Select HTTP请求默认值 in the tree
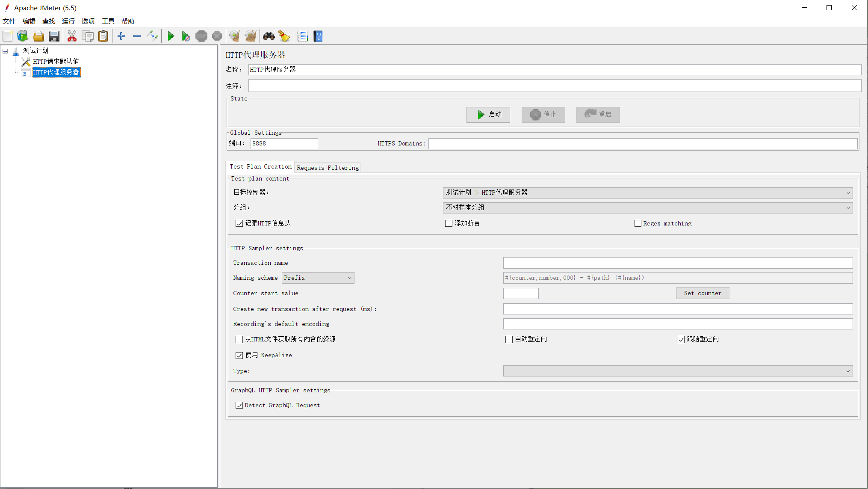 click(x=56, y=62)
